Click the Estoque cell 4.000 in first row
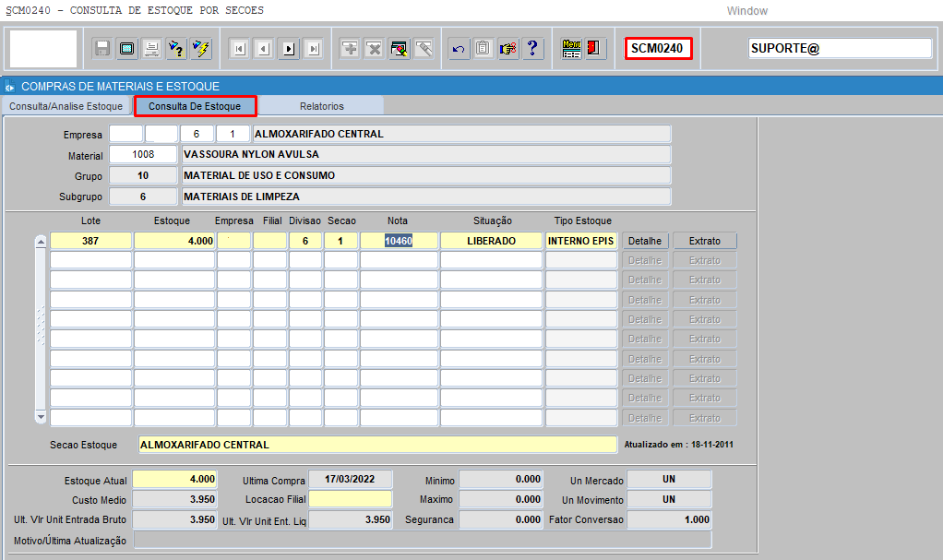Image resolution: width=943 pixels, height=560 pixels. [x=174, y=241]
